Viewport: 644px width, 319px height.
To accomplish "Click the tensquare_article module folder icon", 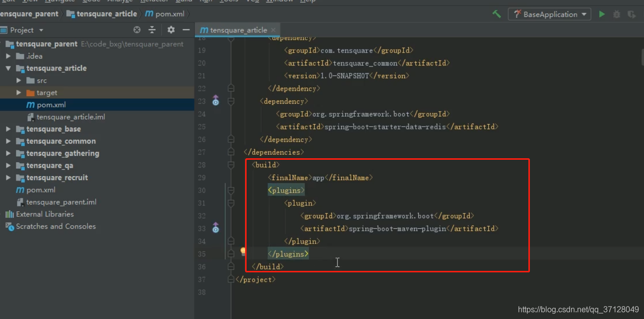I will point(20,68).
